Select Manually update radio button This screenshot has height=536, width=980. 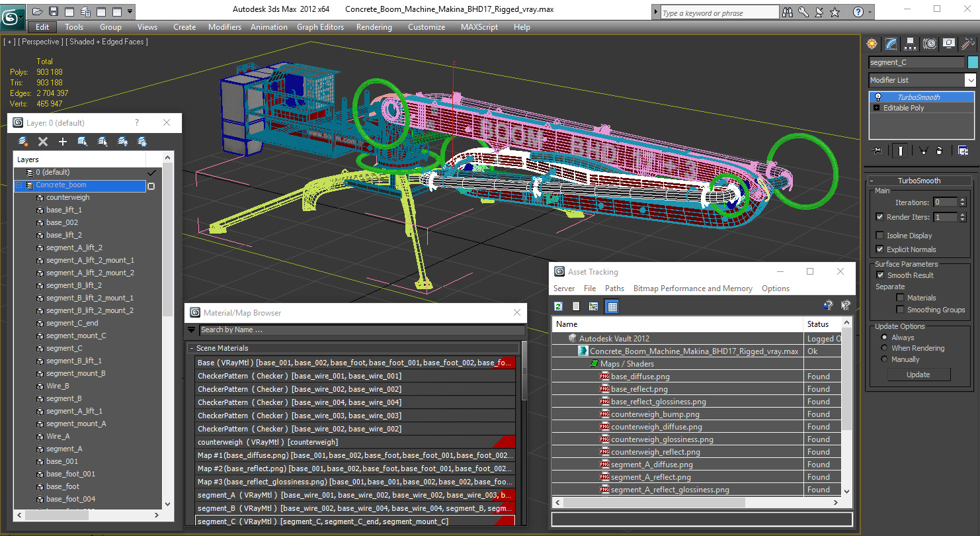(884, 359)
